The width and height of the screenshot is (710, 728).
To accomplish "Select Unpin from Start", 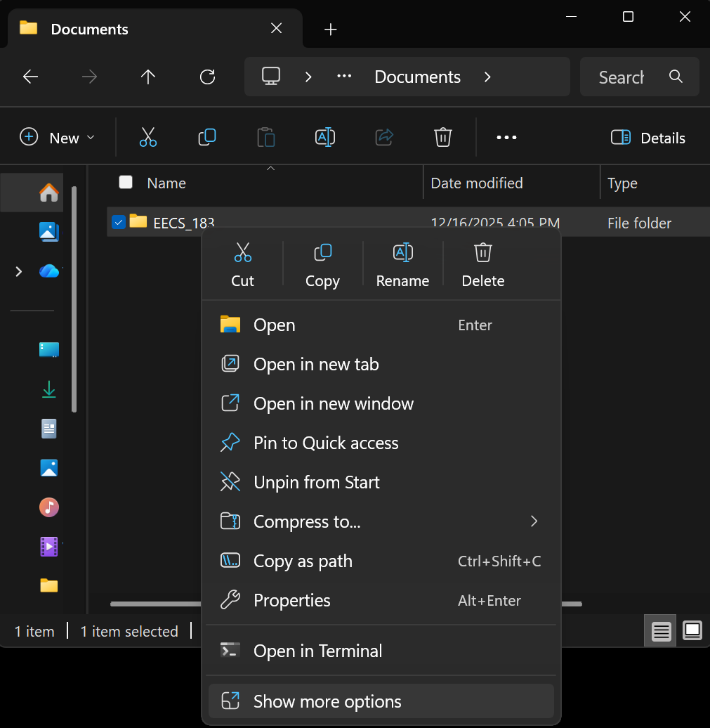I will tap(381, 482).
